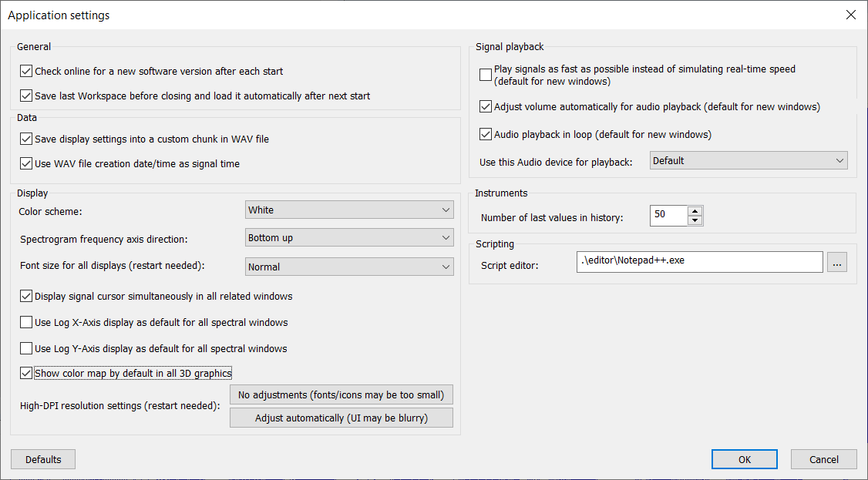Toggle saving last Workspace before closing

tap(25, 95)
